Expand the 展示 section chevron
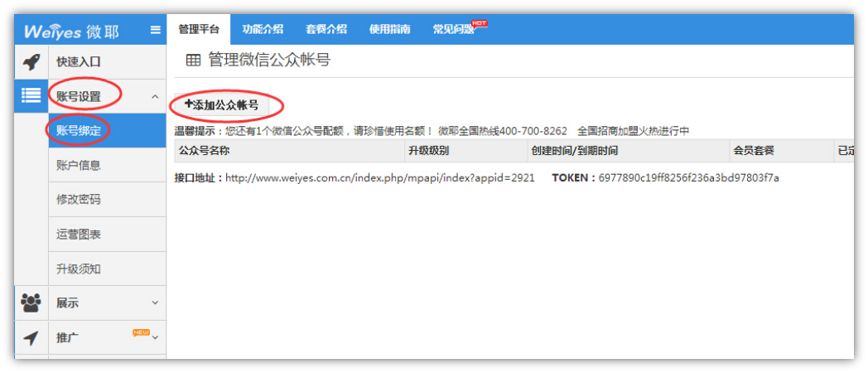 [x=155, y=303]
